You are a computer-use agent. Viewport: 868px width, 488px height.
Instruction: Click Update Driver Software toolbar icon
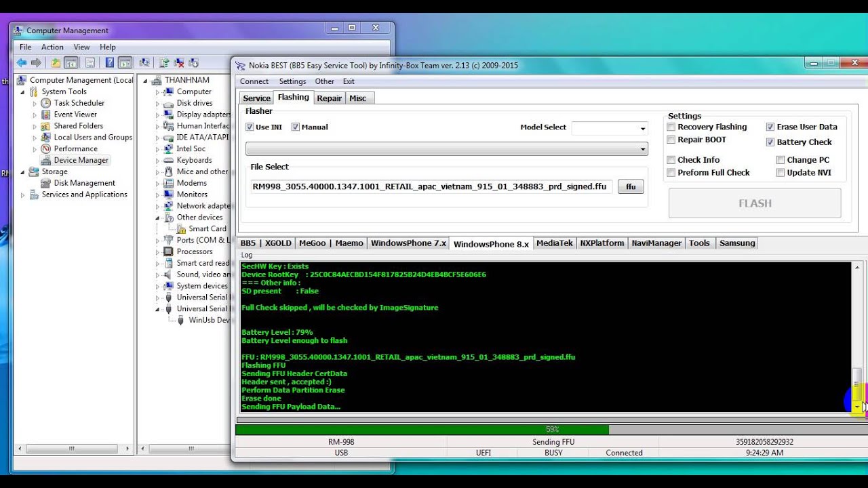click(x=164, y=62)
